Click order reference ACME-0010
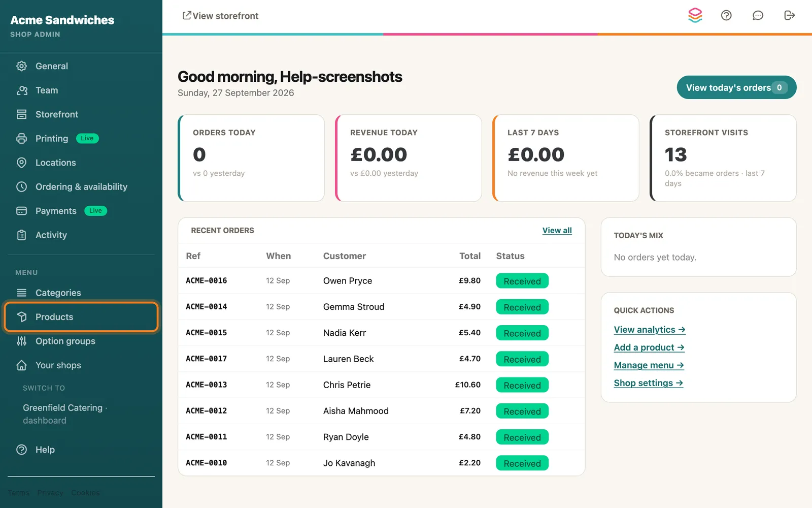This screenshot has height=508, width=812. pos(206,463)
